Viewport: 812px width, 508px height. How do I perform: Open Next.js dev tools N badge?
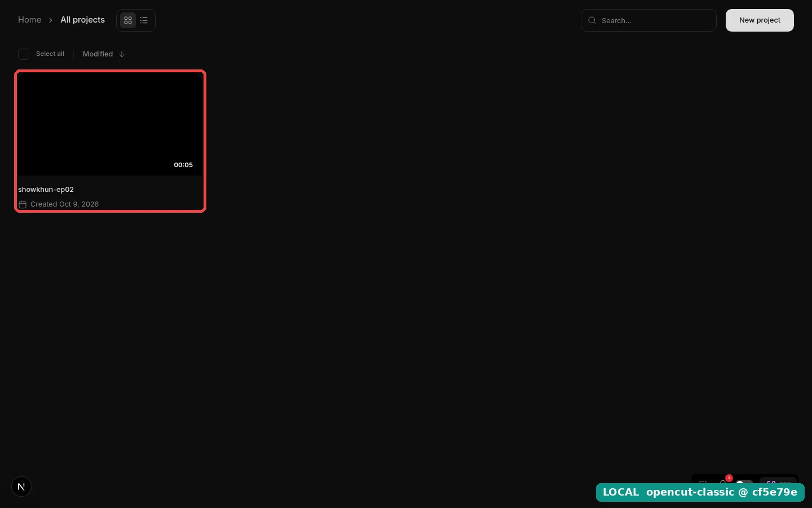pos(21,487)
